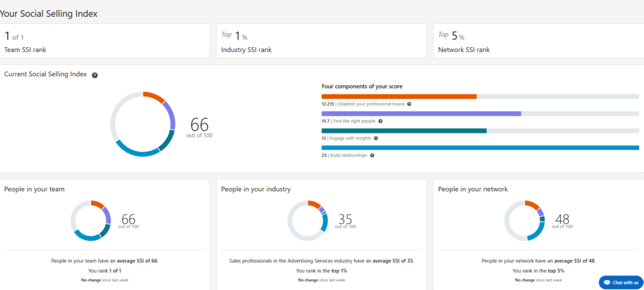The image size is (644, 290).
Task: Click 'No change since last week' under industry
Action: [321, 280]
